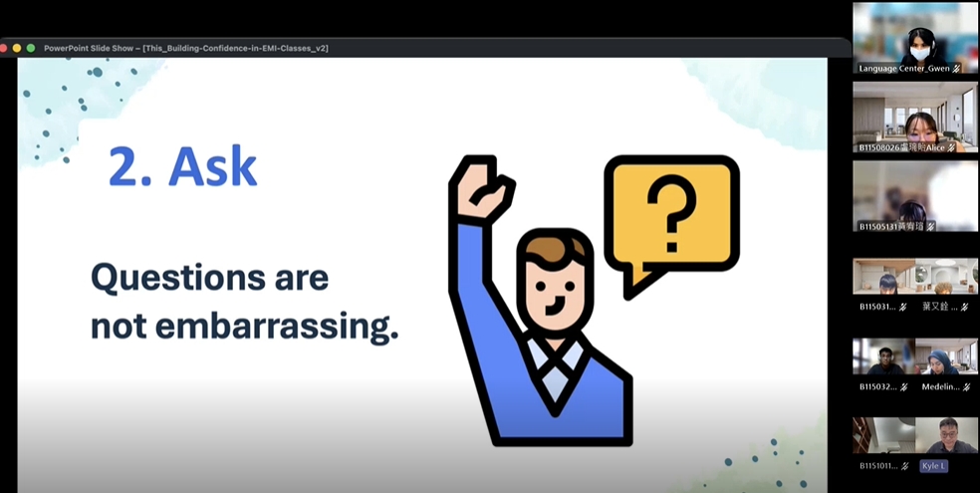Click muted mic icon beside B1151011… label
Image resolution: width=980 pixels, height=493 pixels.
click(x=904, y=466)
